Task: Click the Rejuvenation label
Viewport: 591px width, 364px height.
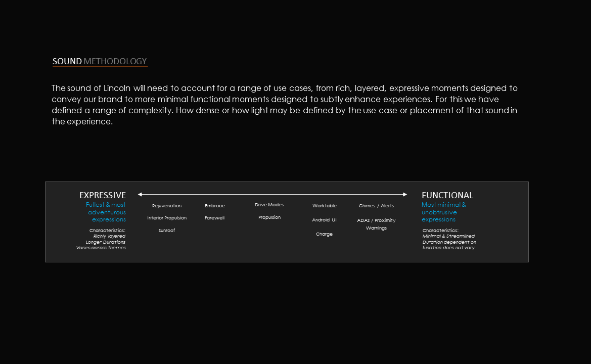Action: tap(167, 206)
